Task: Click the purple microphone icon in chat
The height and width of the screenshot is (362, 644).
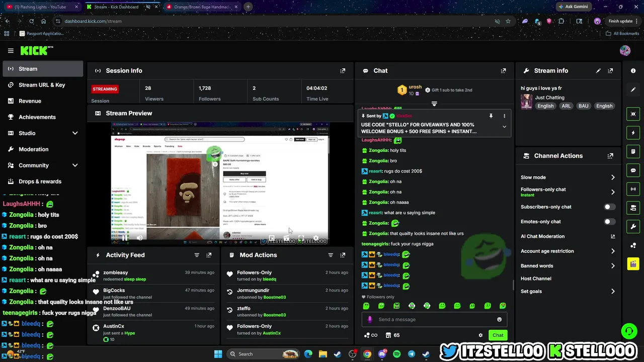Action: click(x=370, y=319)
